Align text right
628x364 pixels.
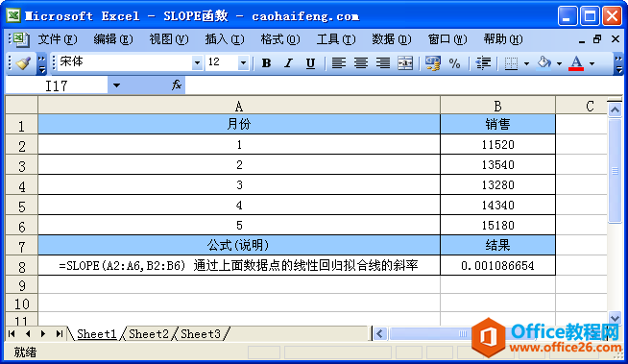coord(383,62)
